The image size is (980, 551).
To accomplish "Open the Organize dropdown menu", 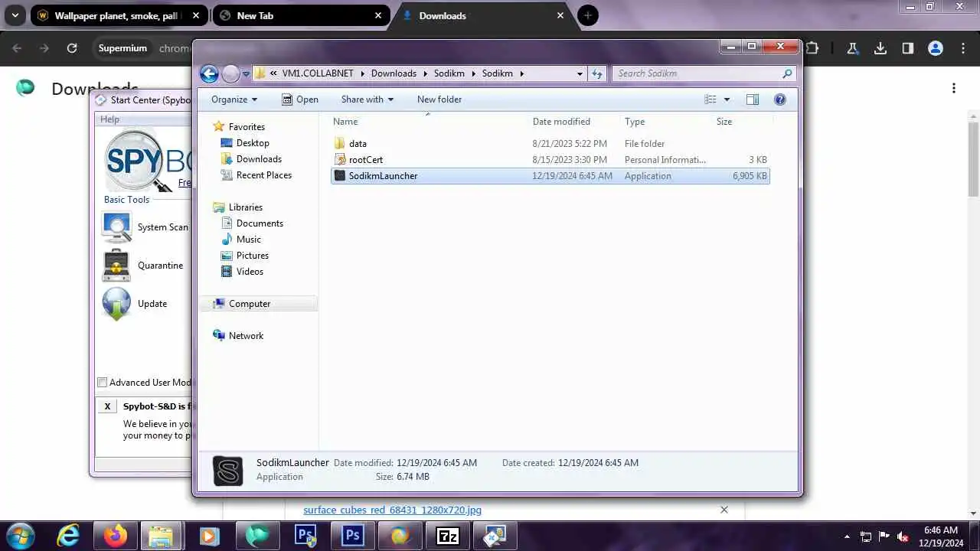I will click(x=234, y=99).
